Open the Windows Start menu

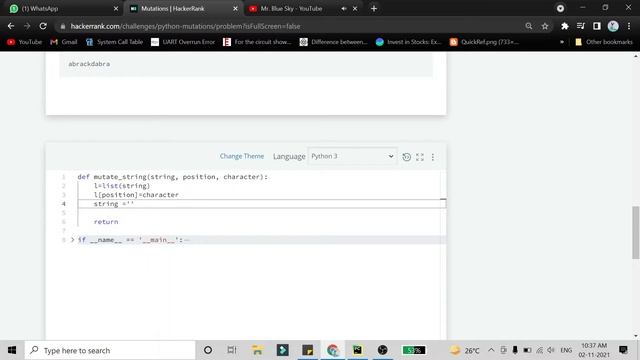tap(12, 350)
